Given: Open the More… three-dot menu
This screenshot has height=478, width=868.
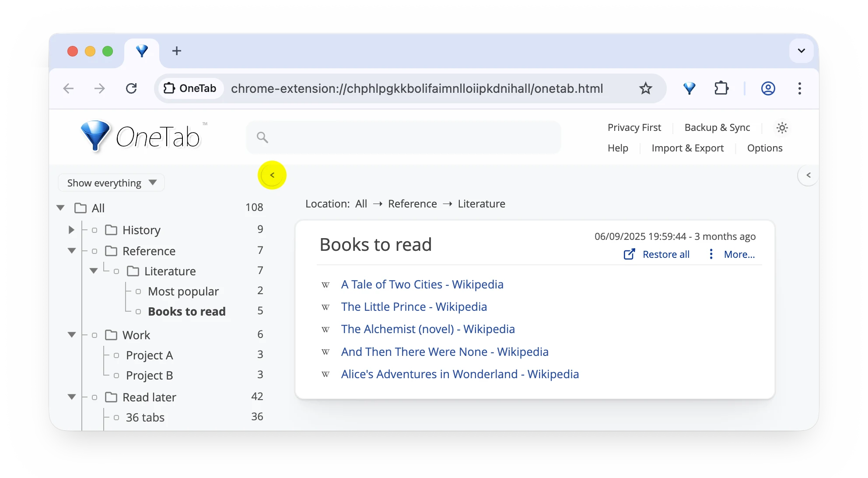Looking at the screenshot, I should 711,254.
